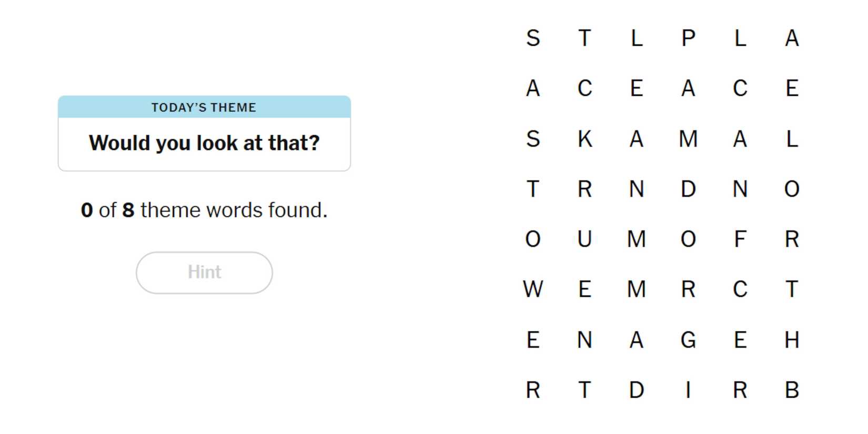The height and width of the screenshot is (434, 868).
Task: Click the Hint button
Action: (204, 272)
